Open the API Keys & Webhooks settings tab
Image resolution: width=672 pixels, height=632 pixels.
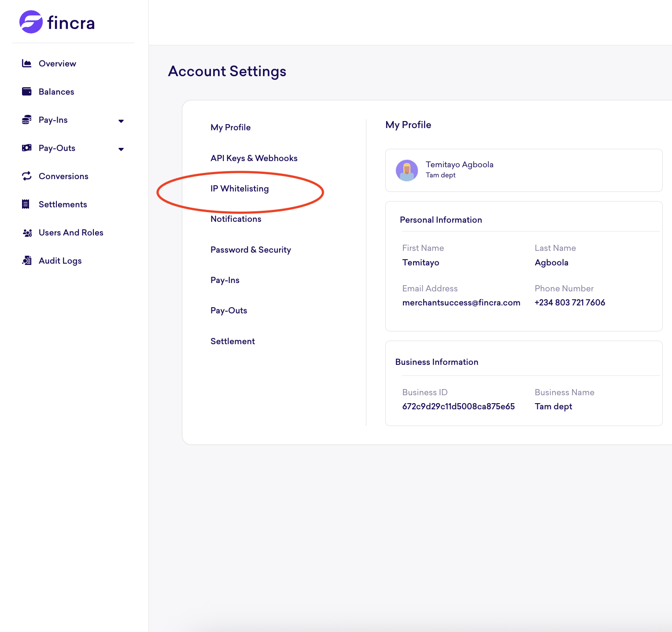click(254, 158)
